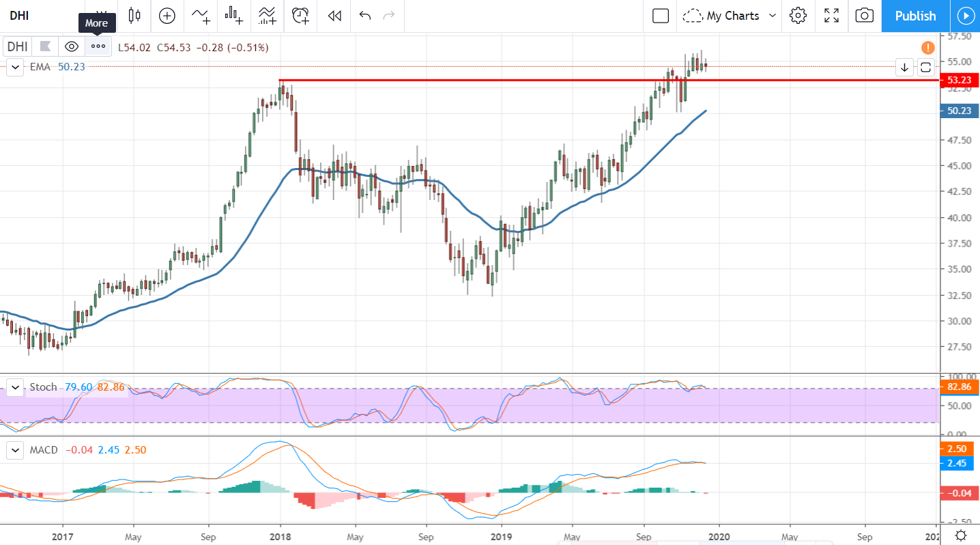Image resolution: width=980 pixels, height=545 pixels.
Task: Click the EMA value 50.23 in legend
Action: point(72,67)
